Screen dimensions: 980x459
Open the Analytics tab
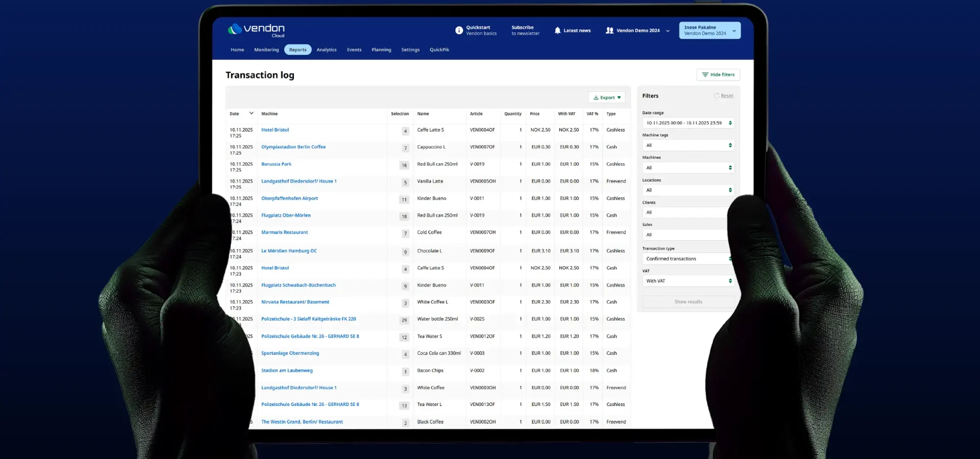pos(326,50)
